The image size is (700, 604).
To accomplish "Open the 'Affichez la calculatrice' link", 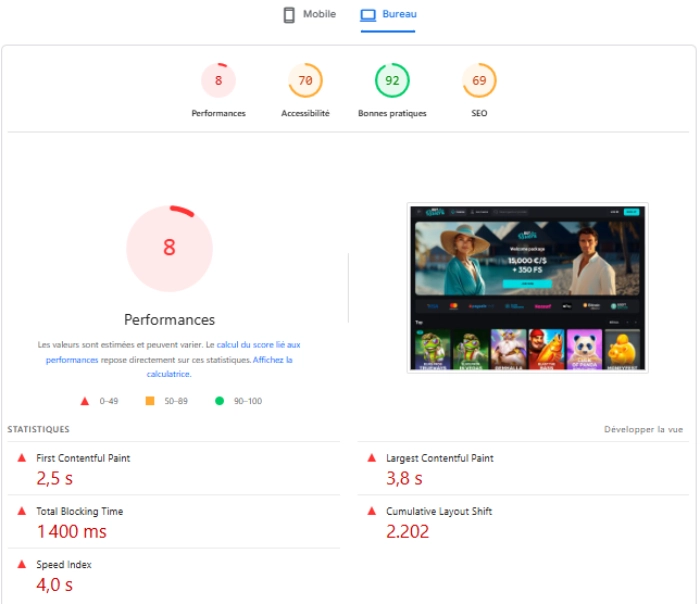I will pyautogui.click(x=272, y=360).
